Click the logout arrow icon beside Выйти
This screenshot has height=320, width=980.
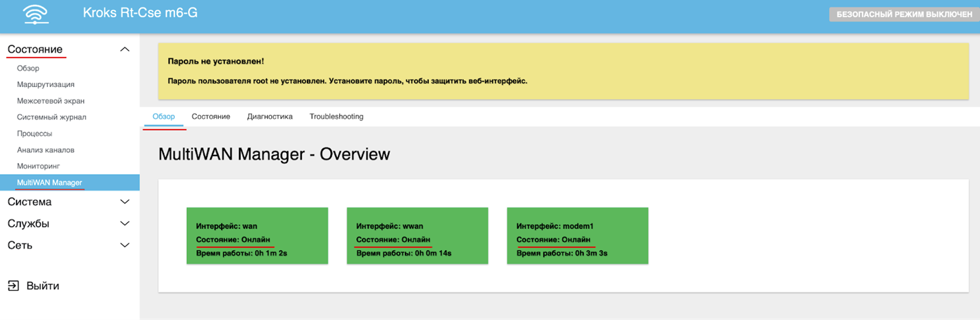pos(14,286)
